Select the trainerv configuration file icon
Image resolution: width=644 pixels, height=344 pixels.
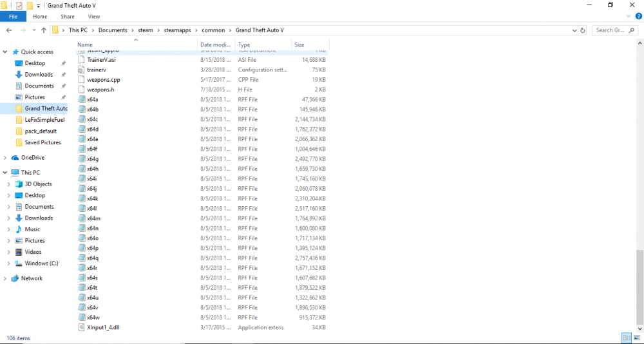[x=81, y=70]
